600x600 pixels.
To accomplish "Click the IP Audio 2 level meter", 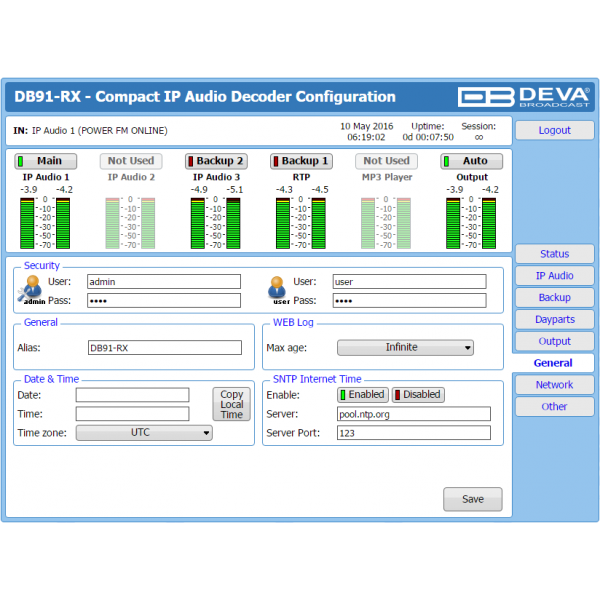I will coord(130,223).
